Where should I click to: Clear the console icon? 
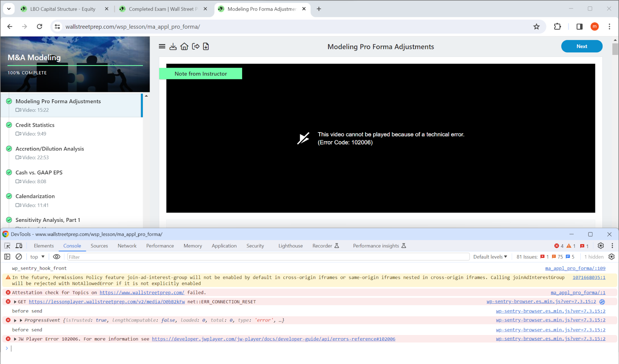click(x=19, y=257)
